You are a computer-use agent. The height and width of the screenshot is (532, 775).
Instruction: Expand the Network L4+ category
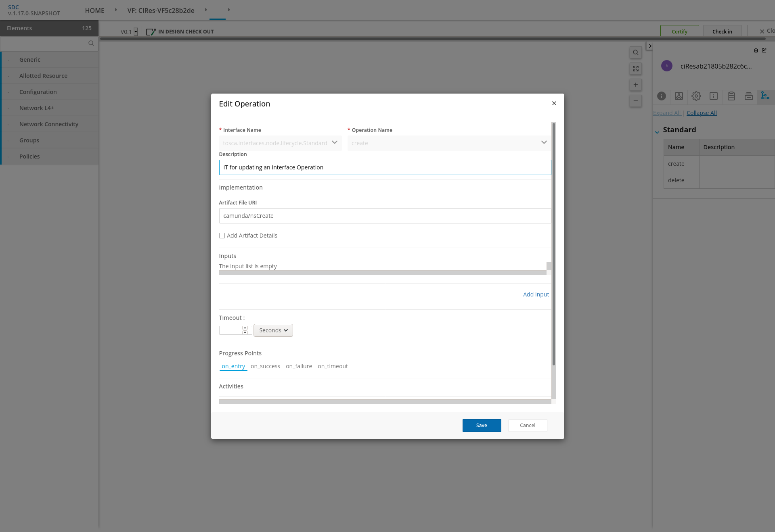point(49,108)
